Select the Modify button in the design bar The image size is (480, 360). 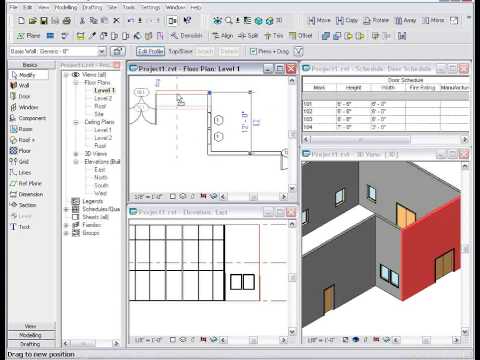pyautogui.click(x=28, y=75)
